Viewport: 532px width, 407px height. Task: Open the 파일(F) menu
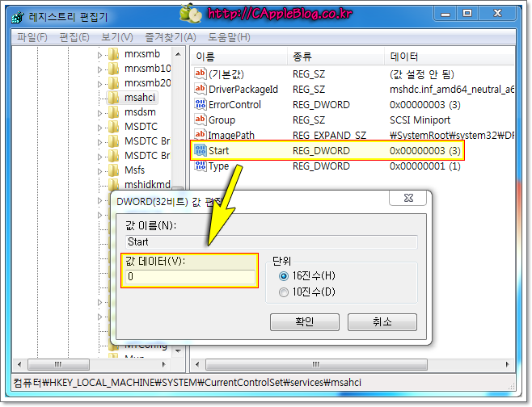click(x=32, y=37)
